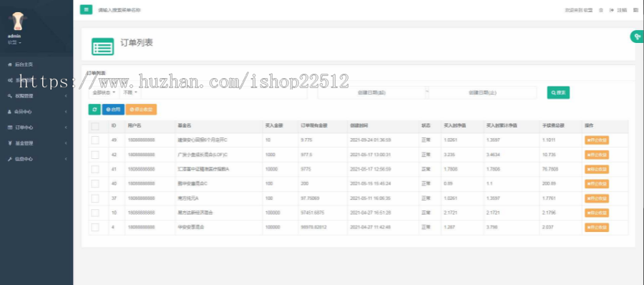Click the value 977.5
This screenshot has width=644, height=285.
[306, 155]
